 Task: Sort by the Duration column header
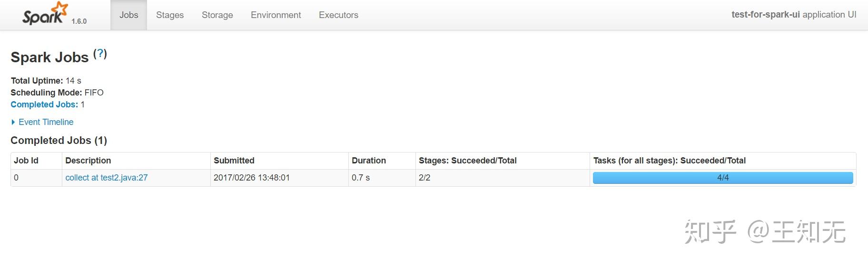pyautogui.click(x=368, y=161)
